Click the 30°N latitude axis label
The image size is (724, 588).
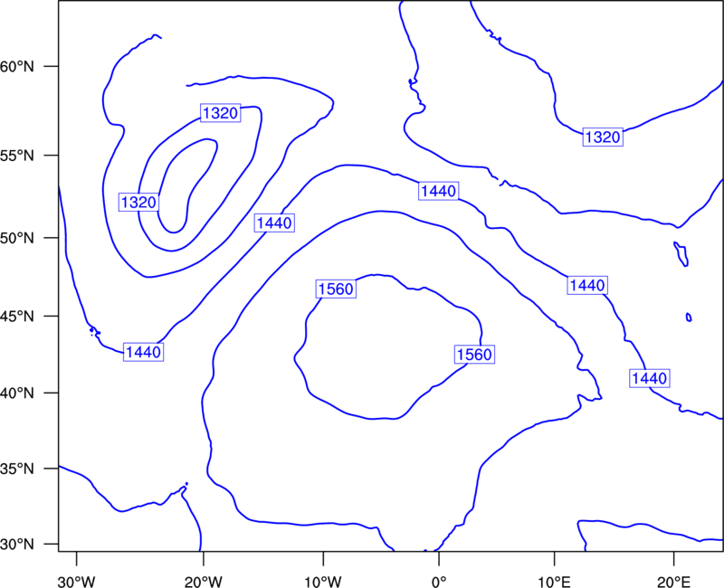[x=17, y=545]
